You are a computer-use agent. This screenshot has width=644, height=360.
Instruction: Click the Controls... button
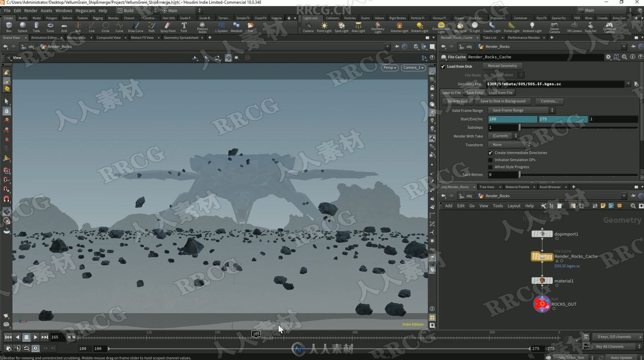pyautogui.click(x=549, y=101)
